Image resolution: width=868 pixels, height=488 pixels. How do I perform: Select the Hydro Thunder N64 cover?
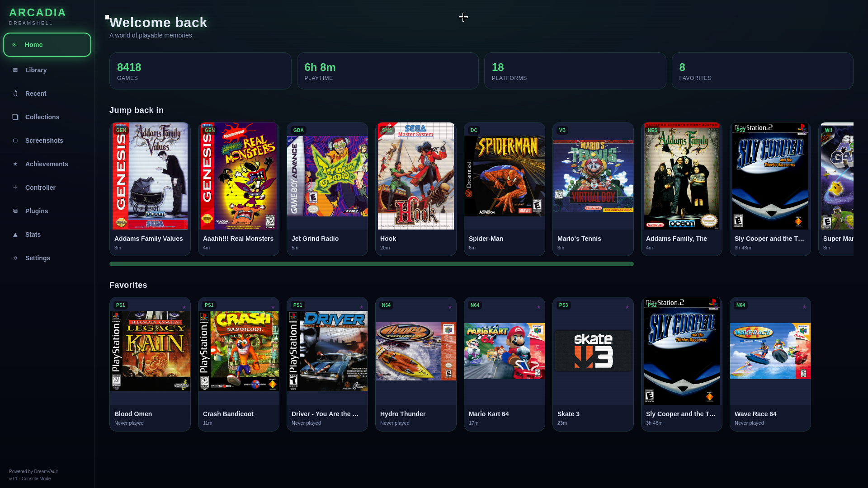pos(416,351)
